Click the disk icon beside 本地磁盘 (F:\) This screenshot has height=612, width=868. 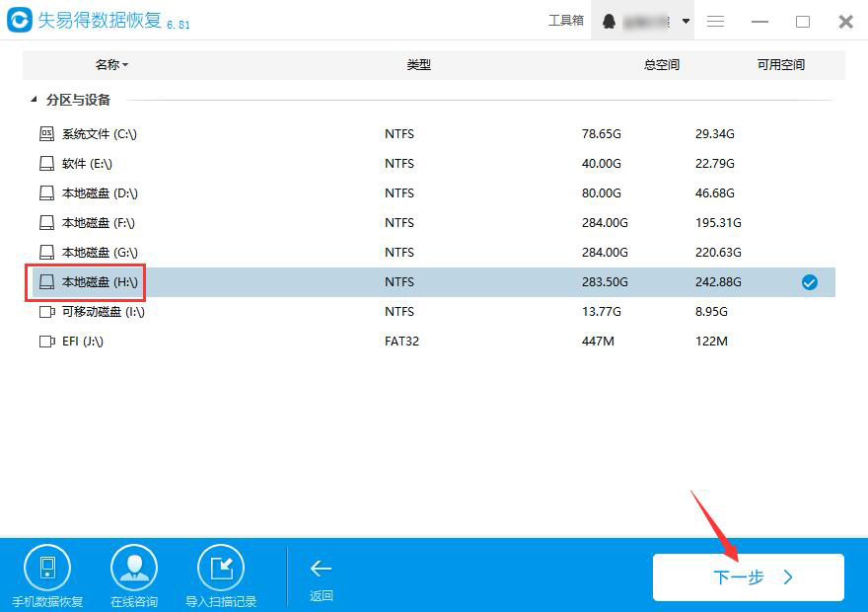coord(47,223)
